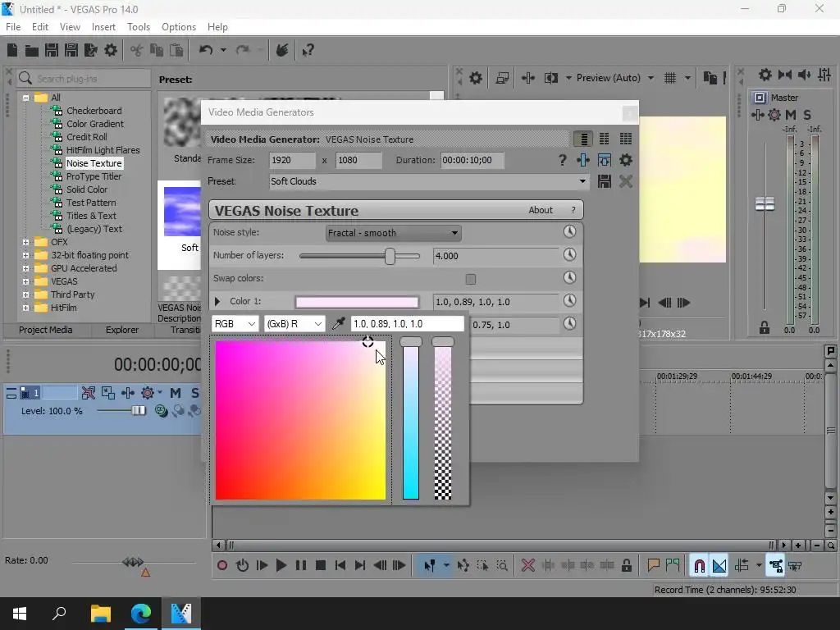Click the eyedropper color picker tool
Screen dimensions: 840x630
[339, 323]
